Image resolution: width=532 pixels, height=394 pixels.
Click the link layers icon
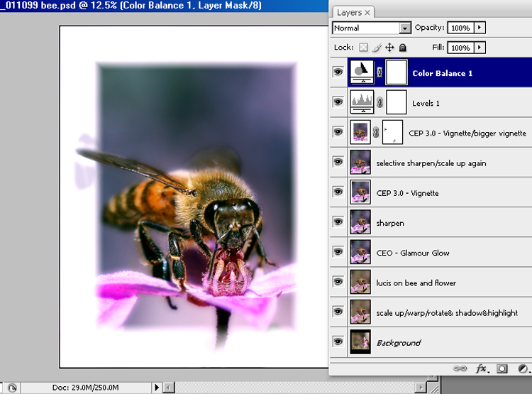(460, 369)
